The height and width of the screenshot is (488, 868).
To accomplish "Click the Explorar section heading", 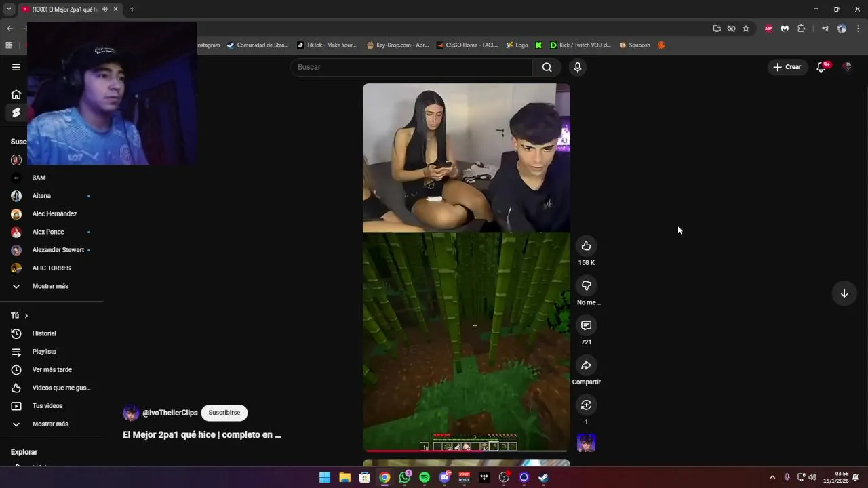I will click(24, 452).
